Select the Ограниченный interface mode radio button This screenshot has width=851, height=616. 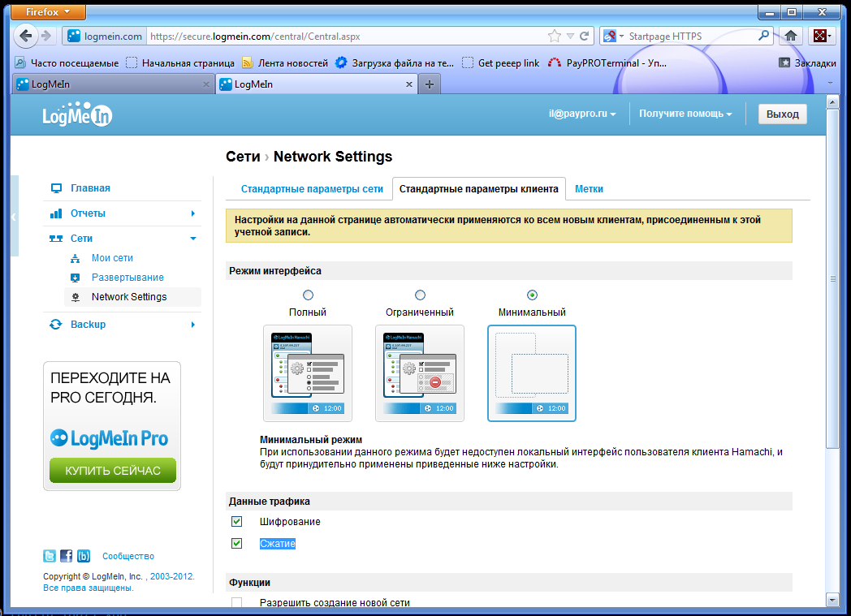(x=420, y=295)
